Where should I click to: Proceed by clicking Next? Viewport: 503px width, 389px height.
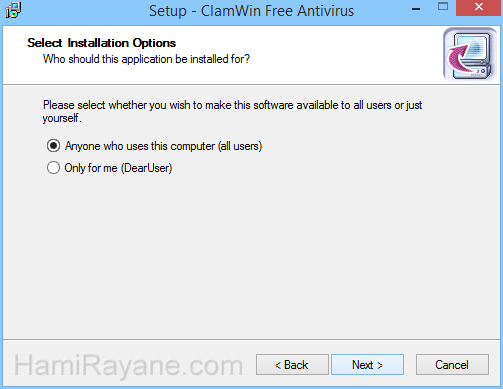[x=367, y=364]
